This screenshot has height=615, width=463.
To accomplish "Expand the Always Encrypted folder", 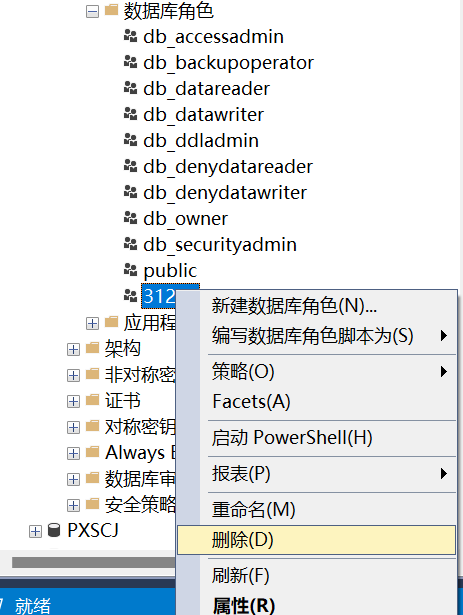I will 73,454.
